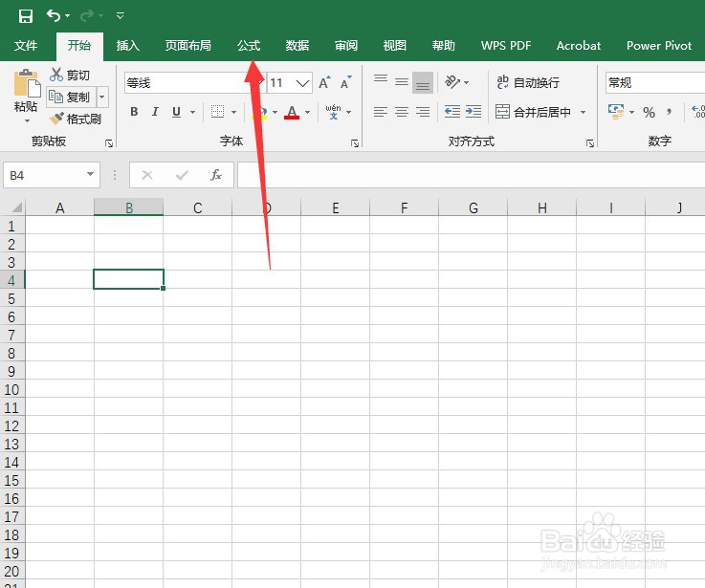The width and height of the screenshot is (705, 588).
Task: Click 格式刷 (Format Painter) button
Action: 75,120
